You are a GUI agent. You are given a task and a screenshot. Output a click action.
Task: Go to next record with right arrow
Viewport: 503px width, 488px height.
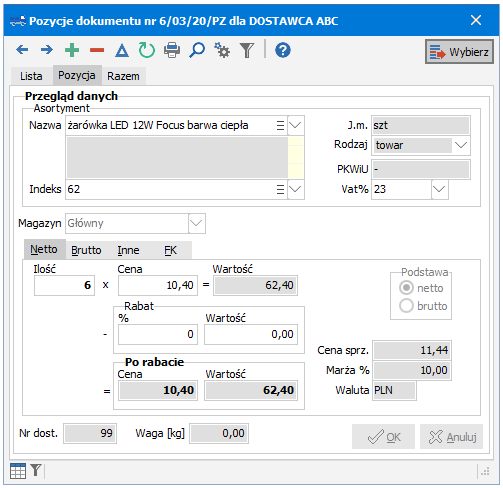[47, 50]
